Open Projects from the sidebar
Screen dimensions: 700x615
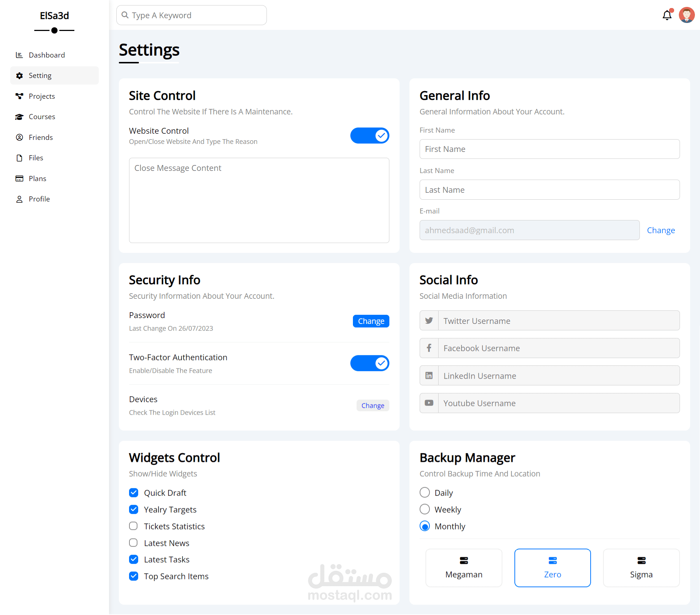42,96
